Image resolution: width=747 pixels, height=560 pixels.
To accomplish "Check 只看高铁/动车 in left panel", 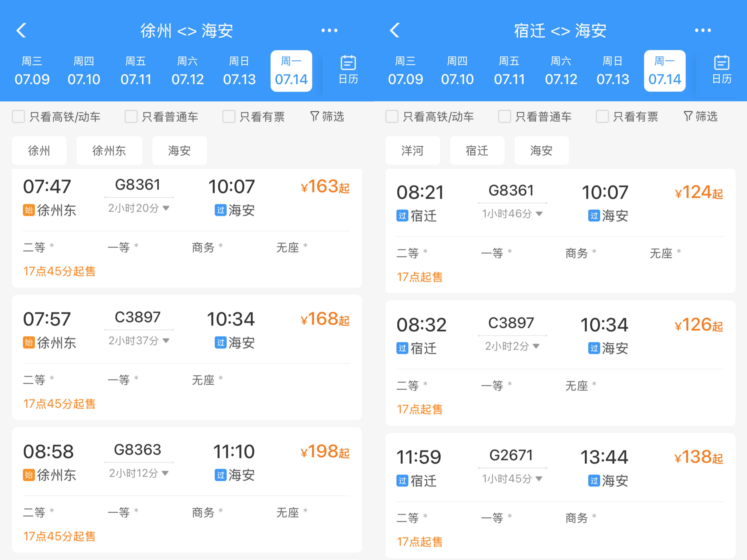I will 19,116.
